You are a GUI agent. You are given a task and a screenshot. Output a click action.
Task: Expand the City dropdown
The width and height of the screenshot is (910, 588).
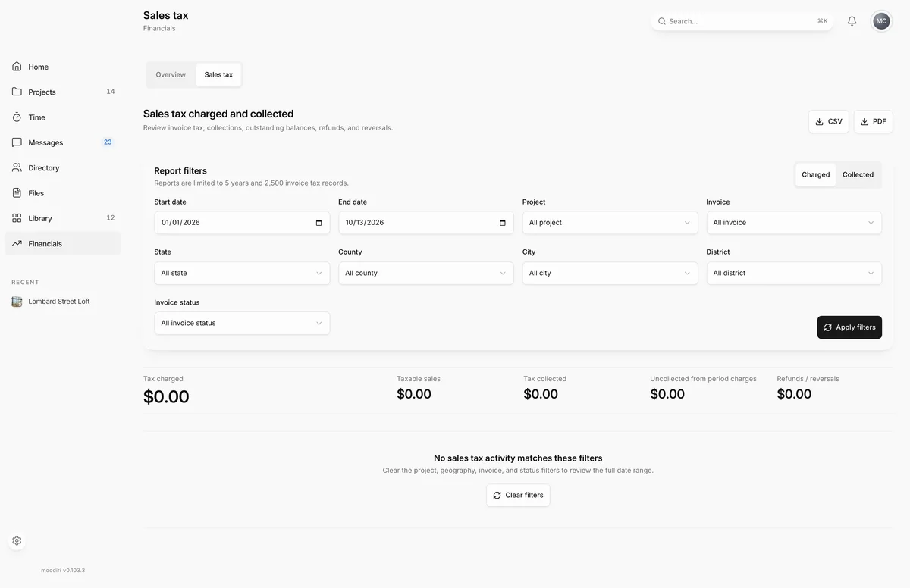pos(610,273)
